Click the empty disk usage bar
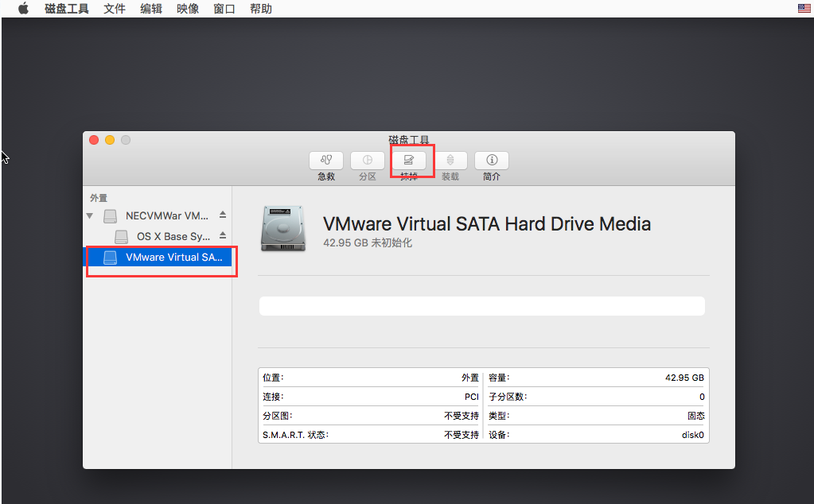 click(481, 306)
